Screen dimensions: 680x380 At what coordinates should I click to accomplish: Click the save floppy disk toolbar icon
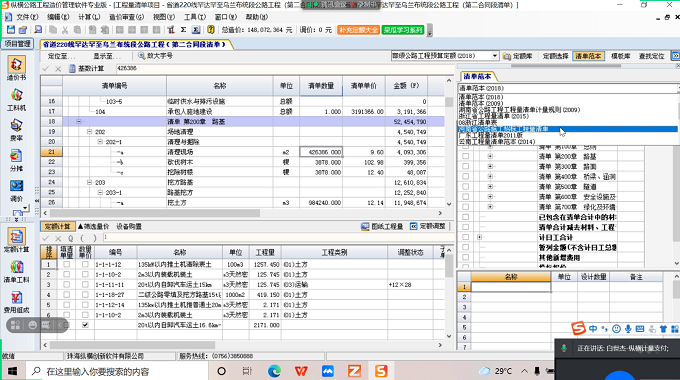pyautogui.click(x=11, y=29)
